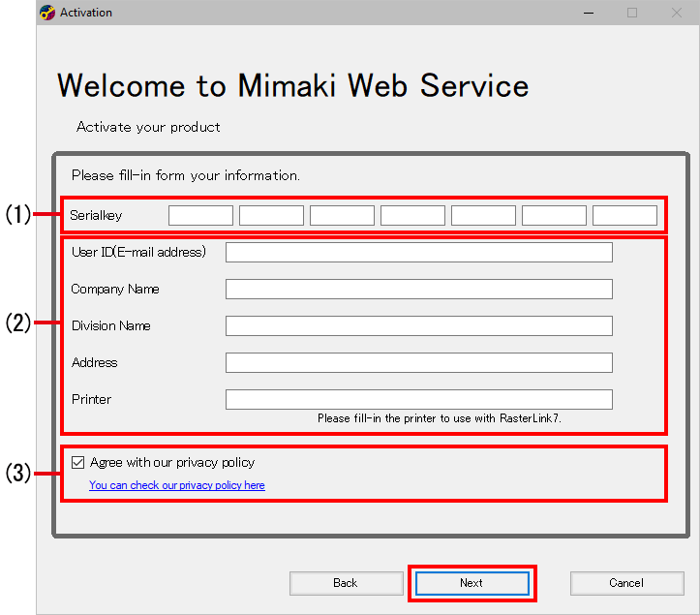Click 'Please fill-in form your information.' text
700x615 pixels.
tap(186, 175)
